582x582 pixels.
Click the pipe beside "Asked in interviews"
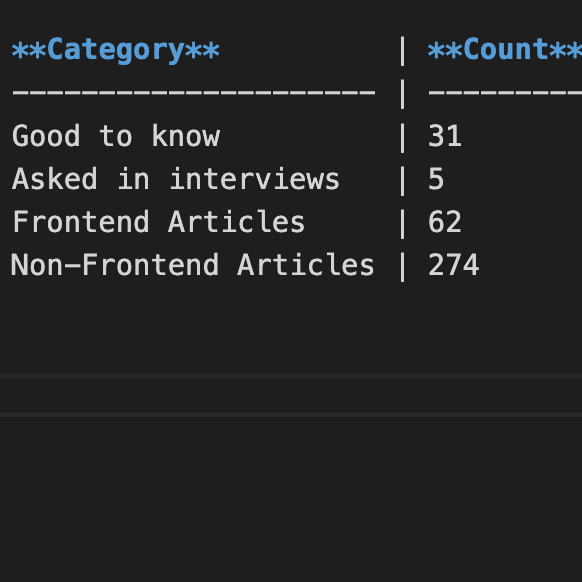pyautogui.click(x=402, y=180)
